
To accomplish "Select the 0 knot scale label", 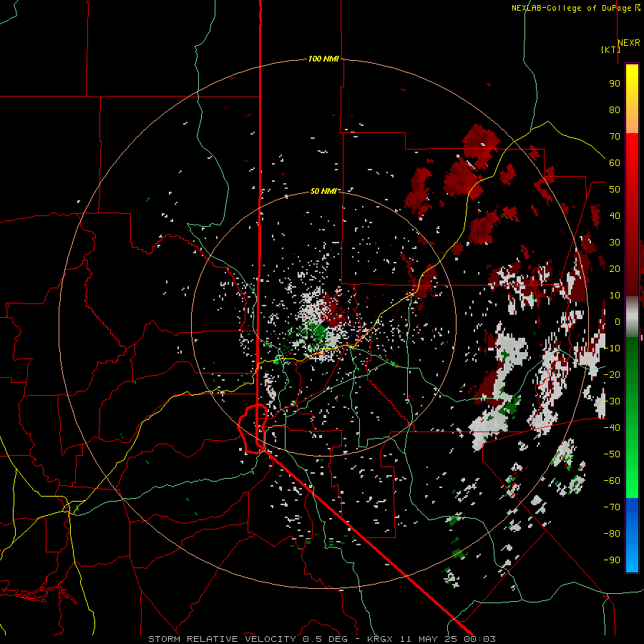I will [x=618, y=321].
